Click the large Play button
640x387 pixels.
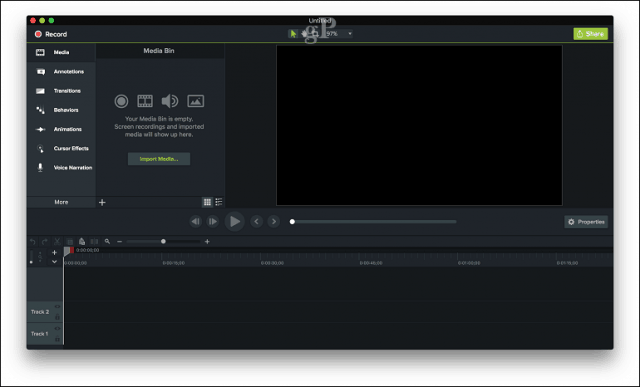pyautogui.click(x=235, y=221)
